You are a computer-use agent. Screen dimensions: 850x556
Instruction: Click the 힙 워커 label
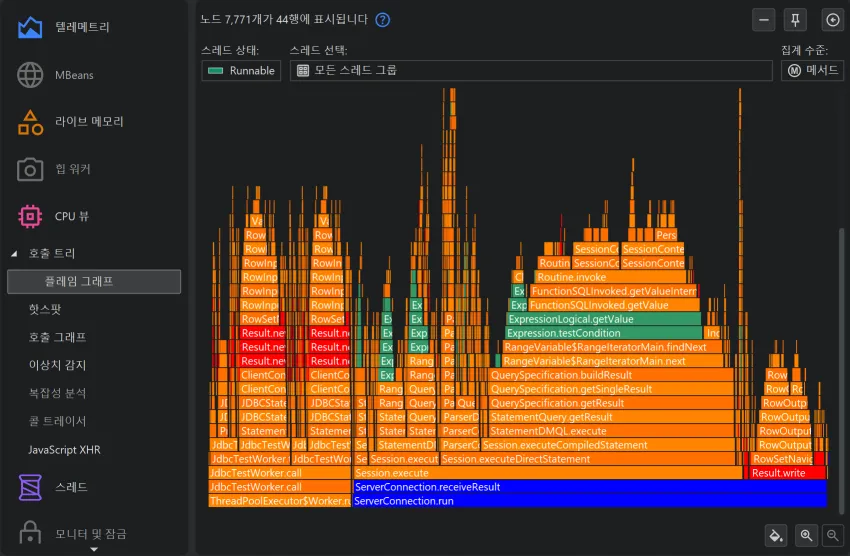point(73,169)
